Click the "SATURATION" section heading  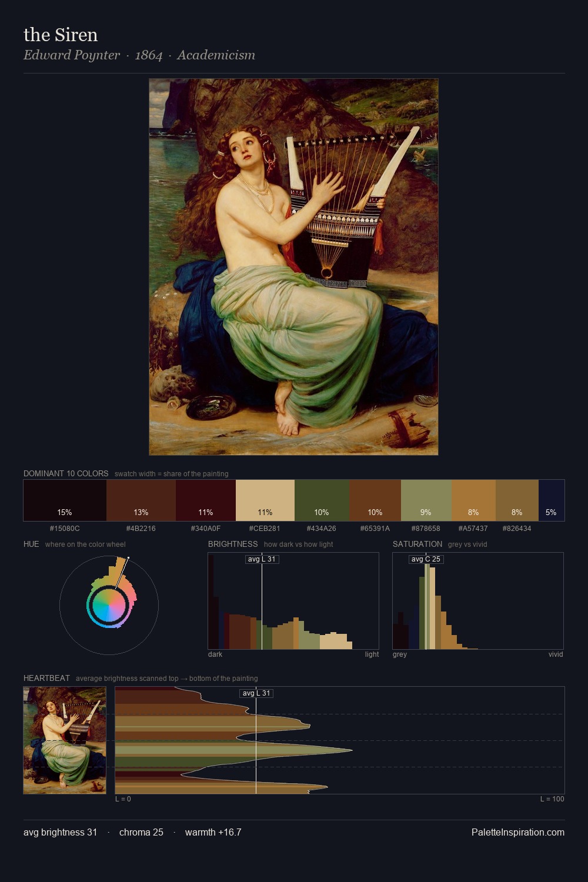pyautogui.click(x=417, y=544)
